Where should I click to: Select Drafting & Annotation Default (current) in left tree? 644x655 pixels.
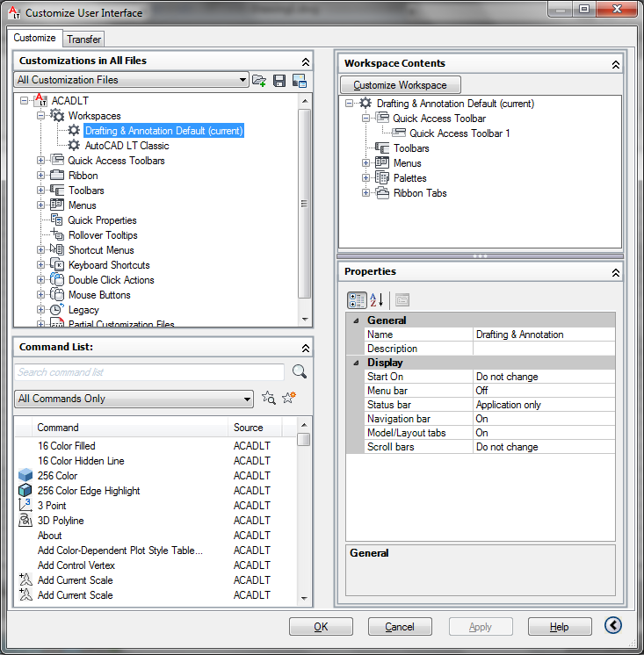coord(163,130)
